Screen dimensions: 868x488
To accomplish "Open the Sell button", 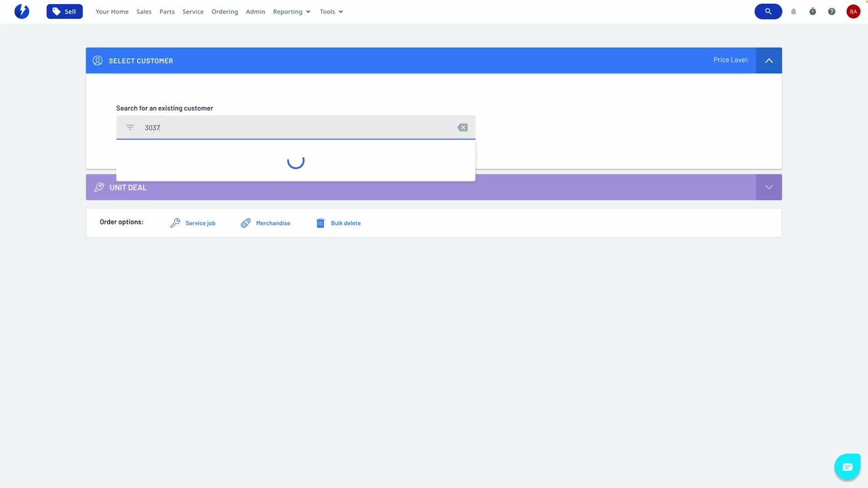I will pos(64,12).
